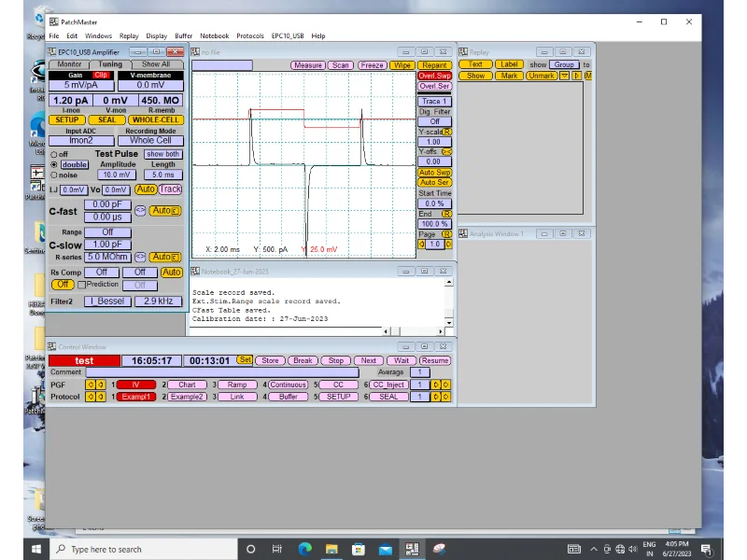Click the R-series compensation arrows icon

point(140,257)
